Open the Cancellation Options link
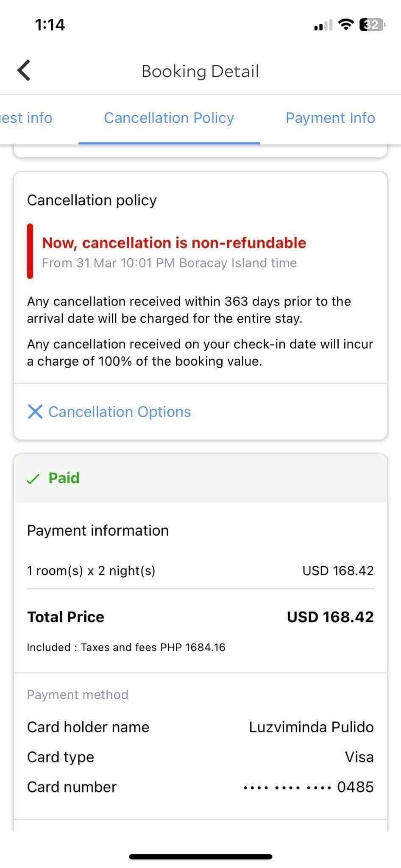Screen dimensions: 401x868 coord(120,412)
